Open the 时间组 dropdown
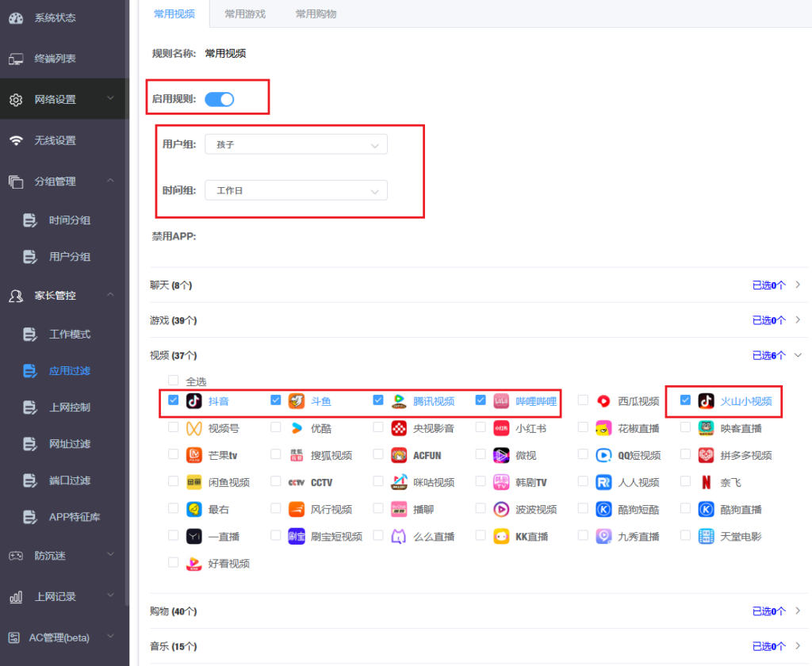 coord(296,190)
